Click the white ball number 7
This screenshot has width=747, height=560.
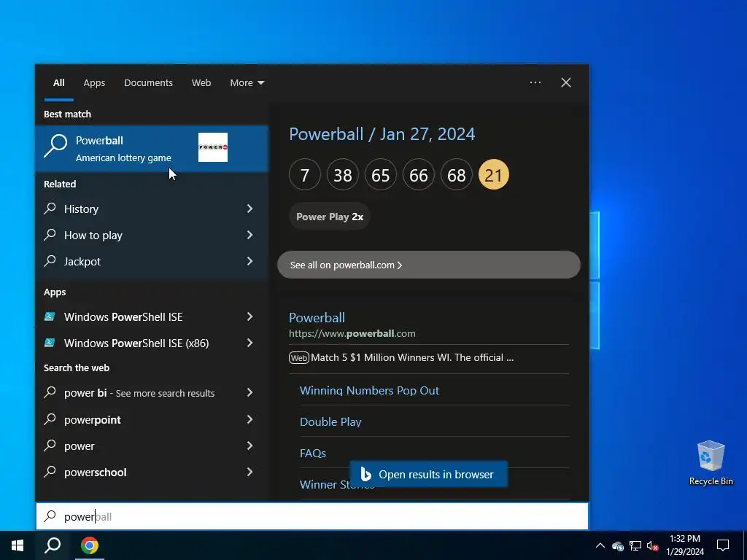(305, 175)
